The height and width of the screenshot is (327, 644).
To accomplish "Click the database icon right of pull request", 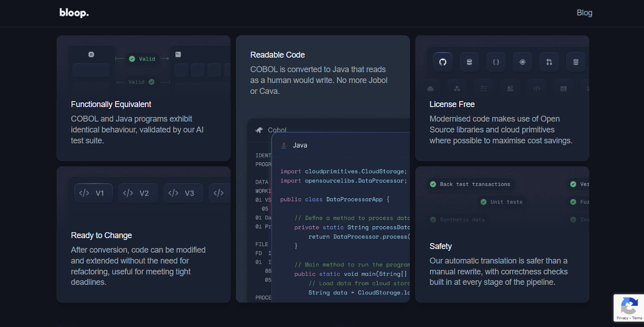I will coord(576,62).
